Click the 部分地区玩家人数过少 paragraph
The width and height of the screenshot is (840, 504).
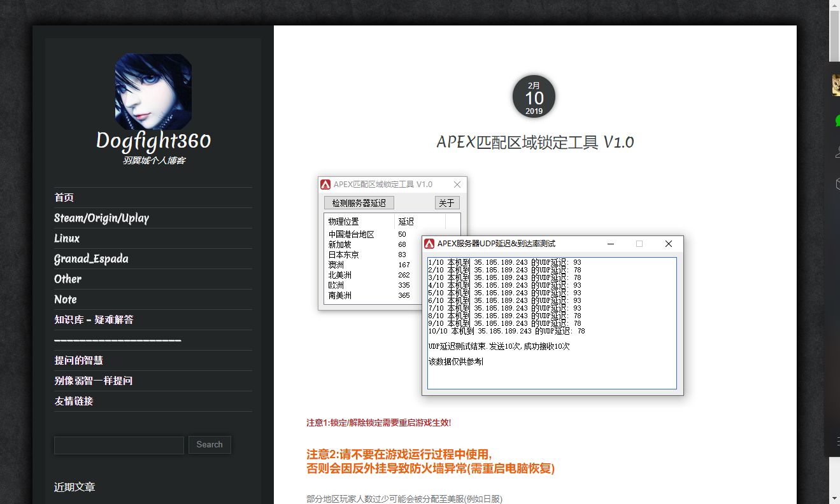point(404,500)
